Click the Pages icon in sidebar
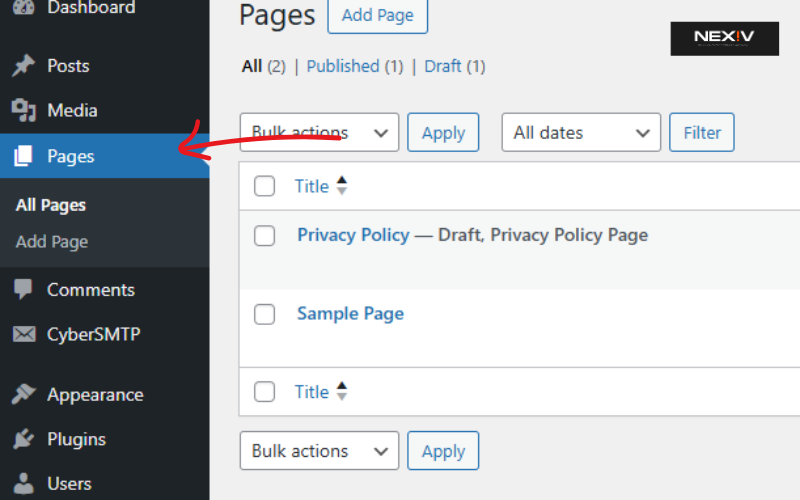This screenshot has width=800, height=500. (23, 156)
